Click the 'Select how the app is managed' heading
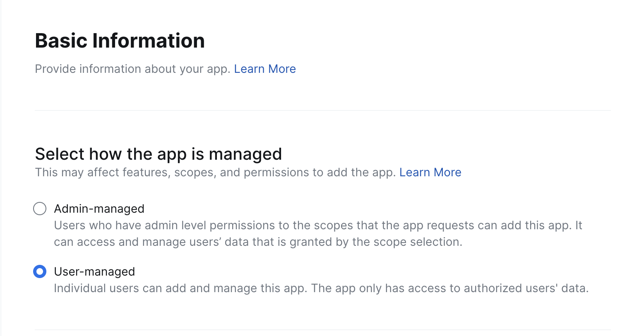Viewport: 644px width, 336px height. [159, 154]
